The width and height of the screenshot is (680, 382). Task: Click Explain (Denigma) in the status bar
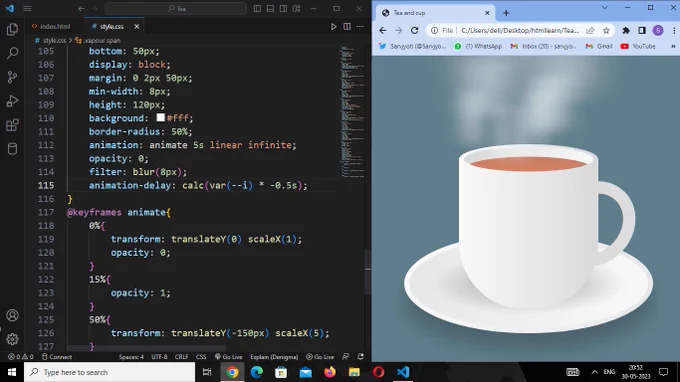coord(274,357)
